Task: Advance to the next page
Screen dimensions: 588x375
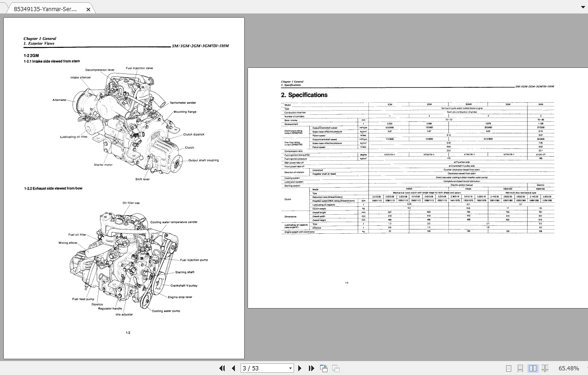Action: [x=300, y=368]
